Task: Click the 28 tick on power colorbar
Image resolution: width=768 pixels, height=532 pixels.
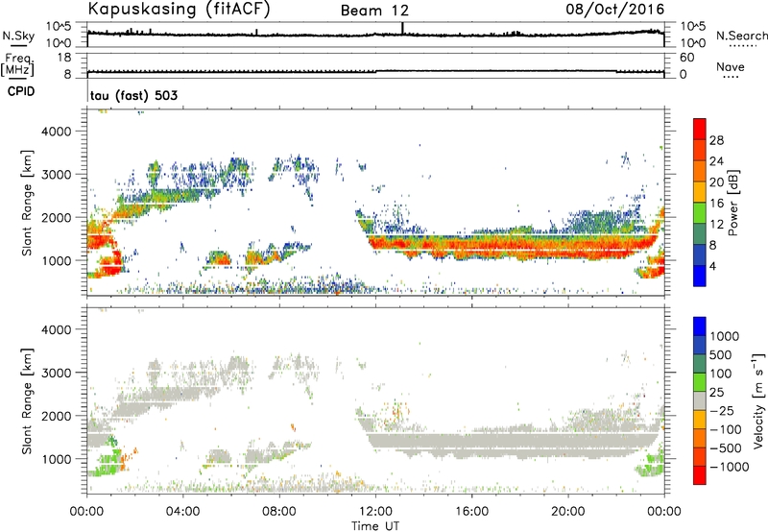Action: 716,140
